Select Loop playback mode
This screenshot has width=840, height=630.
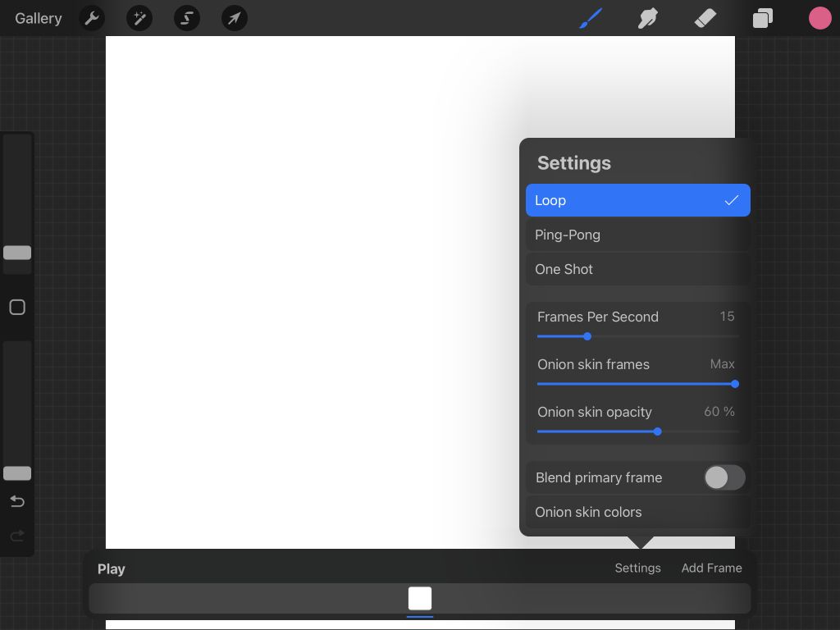pyautogui.click(x=637, y=200)
